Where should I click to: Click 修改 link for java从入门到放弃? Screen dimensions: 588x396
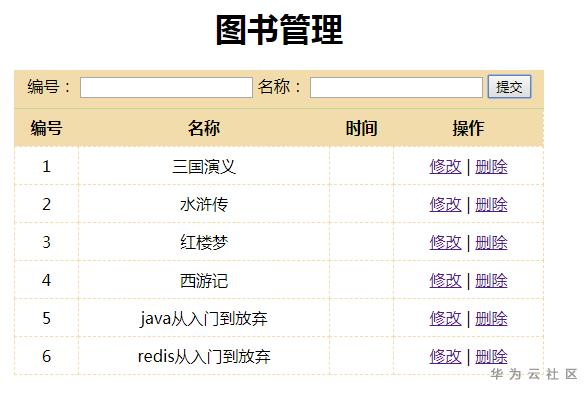tap(446, 318)
